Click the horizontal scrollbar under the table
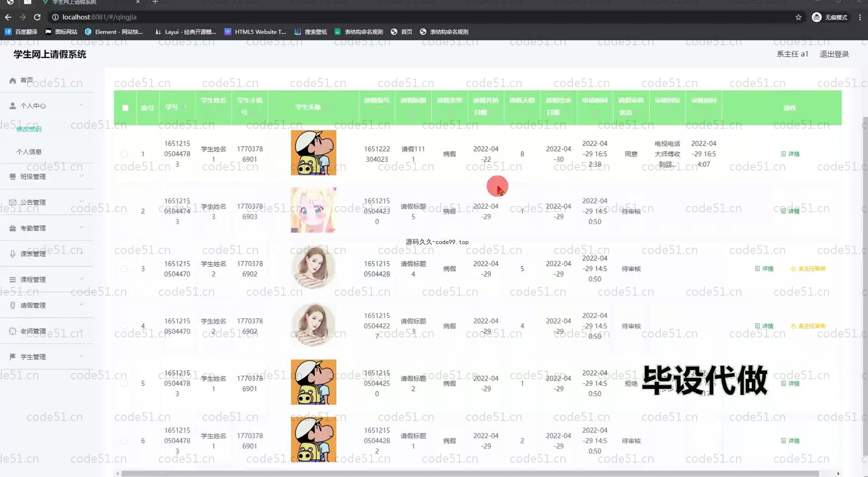 click(x=470, y=473)
